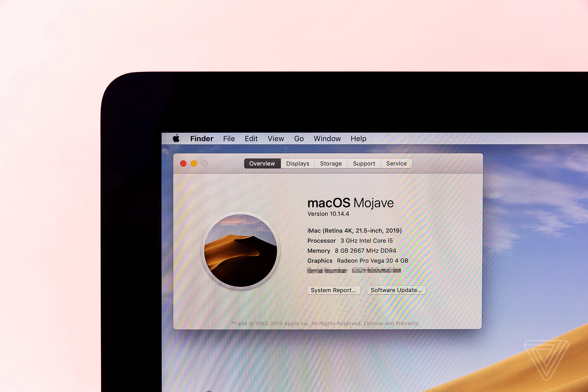Image resolution: width=588 pixels, height=392 pixels.
Task: Click the Version 10.14.4 text
Action: [x=328, y=214]
